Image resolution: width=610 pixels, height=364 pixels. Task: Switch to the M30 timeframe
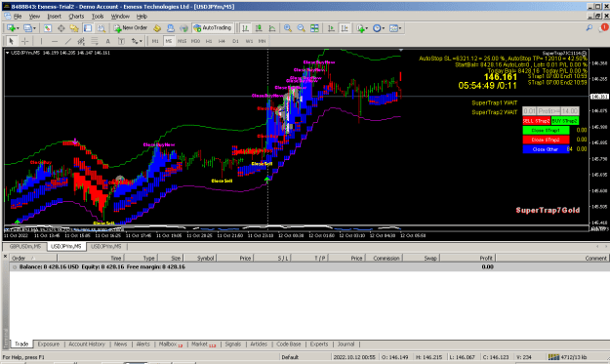coord(195,41)
